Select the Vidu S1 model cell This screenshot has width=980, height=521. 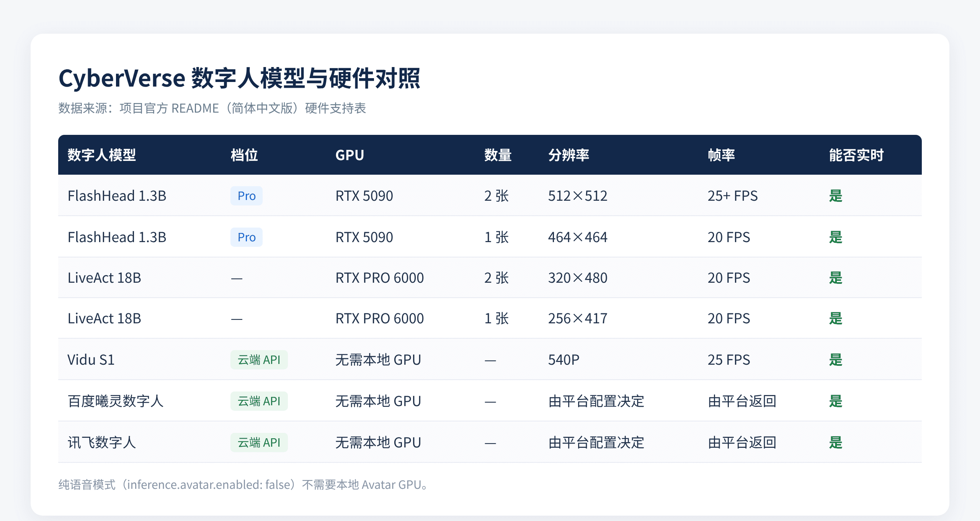point(91,360)
